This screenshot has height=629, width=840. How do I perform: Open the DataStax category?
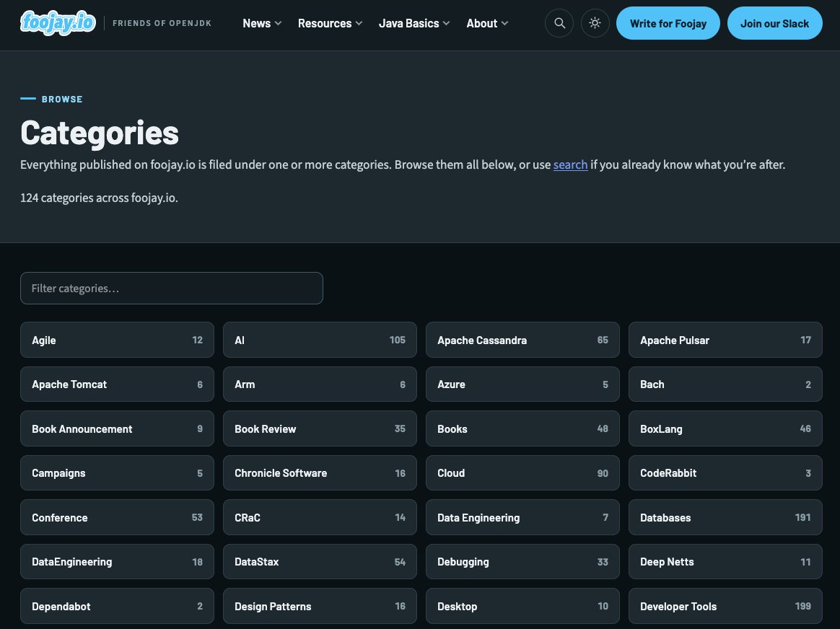pyautogui.click(x=320, y=562)
